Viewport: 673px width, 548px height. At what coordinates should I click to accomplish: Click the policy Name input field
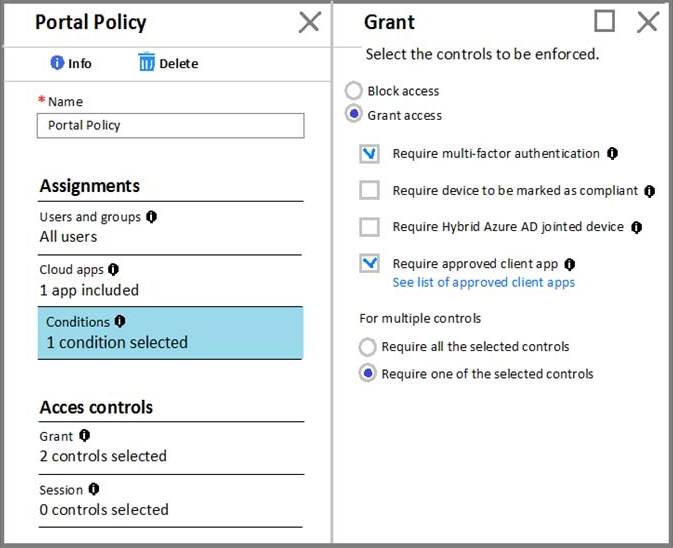coord(170,126)
